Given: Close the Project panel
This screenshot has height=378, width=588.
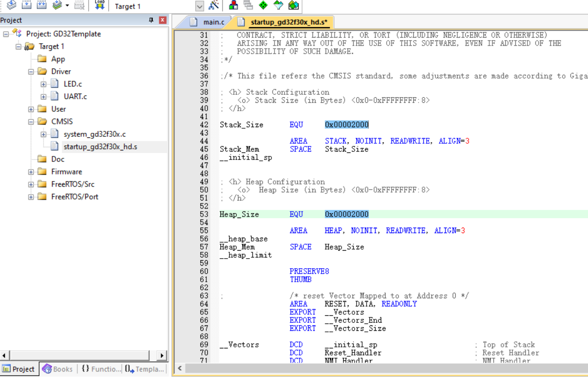Looking at the screenshot, I should tap(162, 20).
